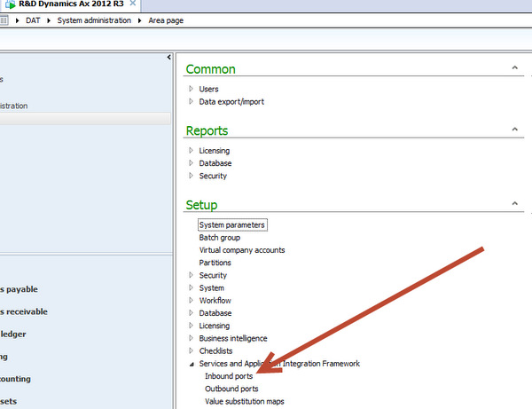Expand Database under Reports
The image size is (532, 409).
coord(191,163)
